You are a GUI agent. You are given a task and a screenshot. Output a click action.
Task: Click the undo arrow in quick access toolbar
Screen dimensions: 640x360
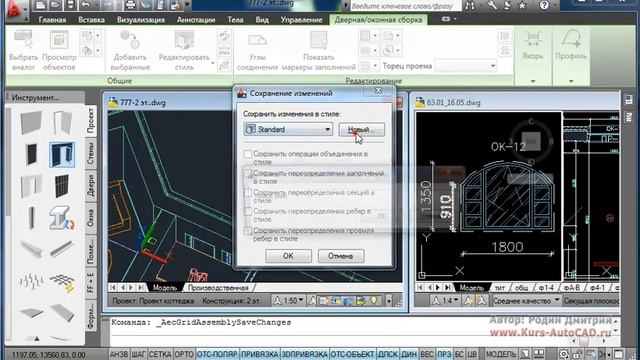click(x=85, y=5)
